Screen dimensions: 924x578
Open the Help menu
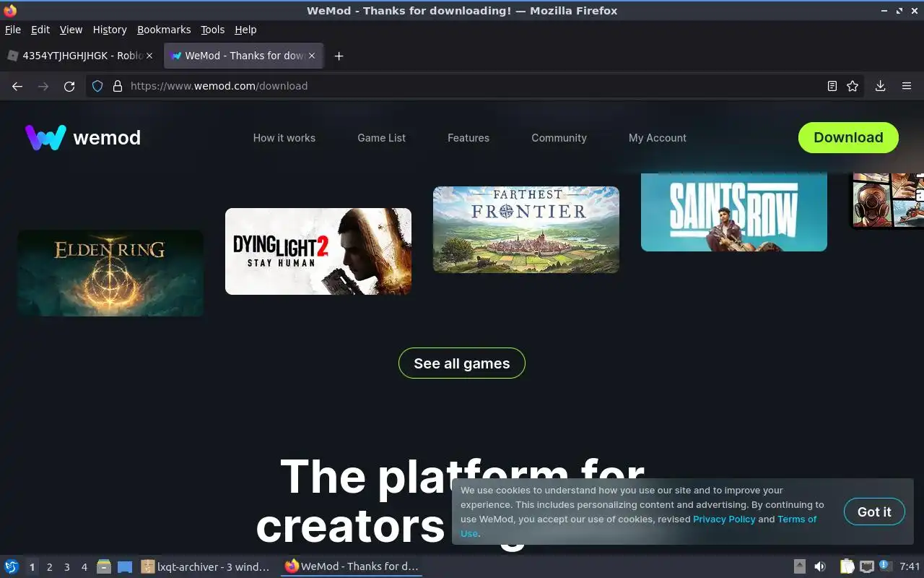tap(245, 30)
